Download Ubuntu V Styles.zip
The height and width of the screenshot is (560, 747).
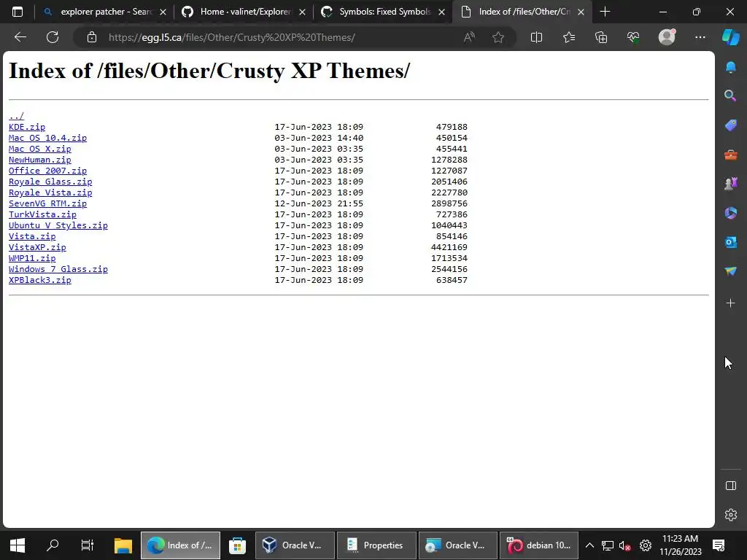58,225
